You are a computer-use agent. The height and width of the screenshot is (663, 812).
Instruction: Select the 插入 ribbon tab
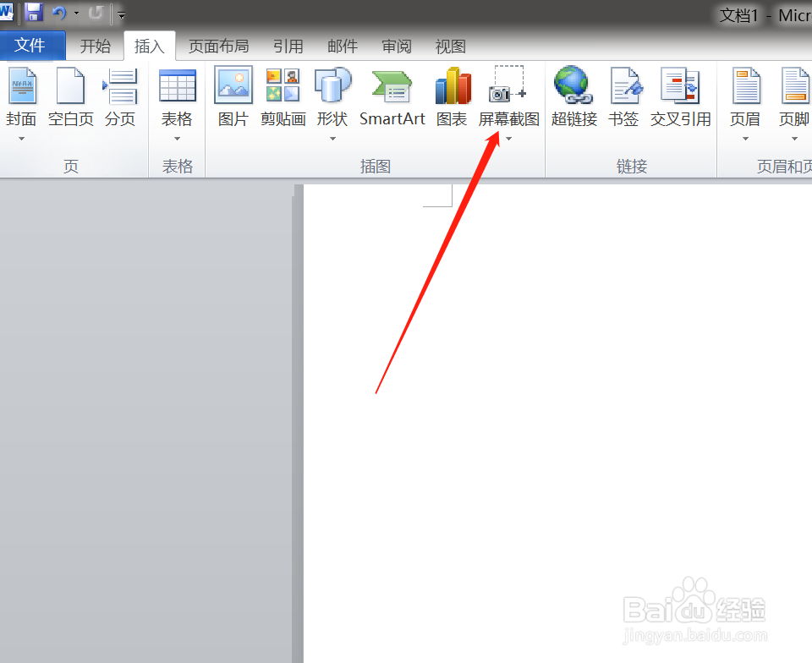coord(149,47)
